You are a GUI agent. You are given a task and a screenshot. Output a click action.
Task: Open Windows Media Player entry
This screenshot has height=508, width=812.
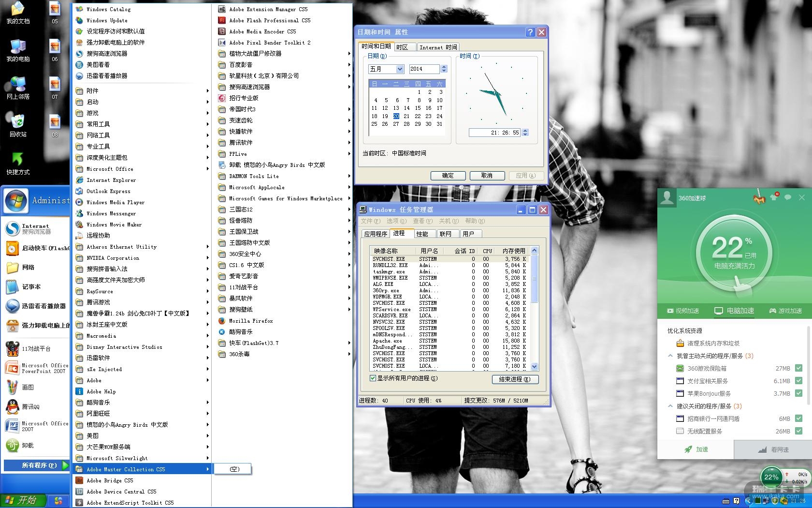click(115, 202)
